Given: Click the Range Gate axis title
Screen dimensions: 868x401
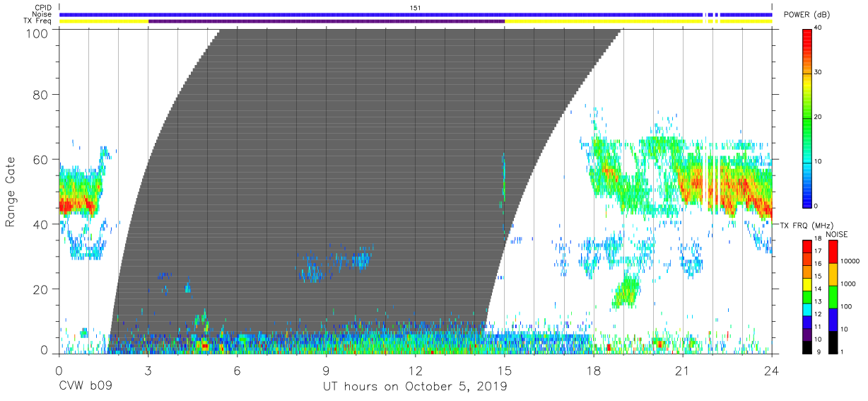Looking at the screenshot, I should pyautogui.click(x=11, y=192).
